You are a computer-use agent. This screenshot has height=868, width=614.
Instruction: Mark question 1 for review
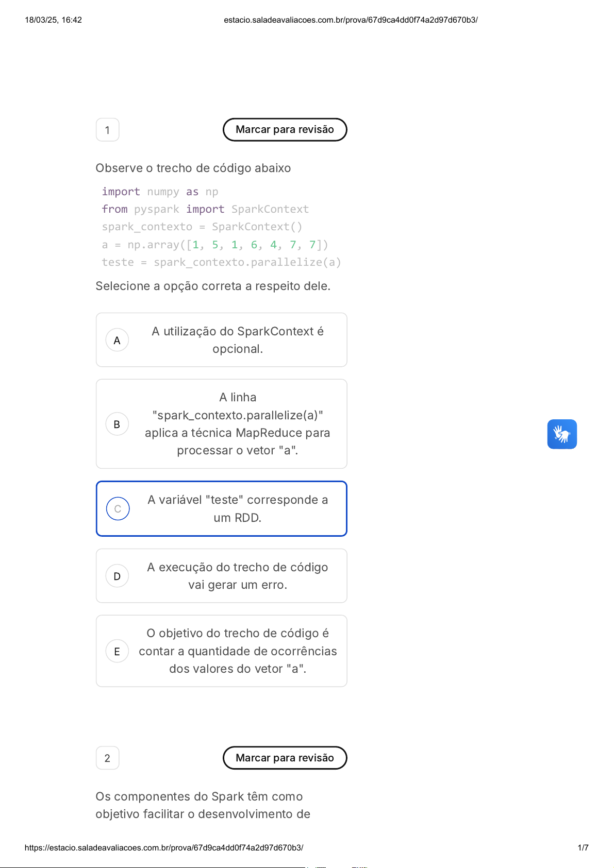285,130
